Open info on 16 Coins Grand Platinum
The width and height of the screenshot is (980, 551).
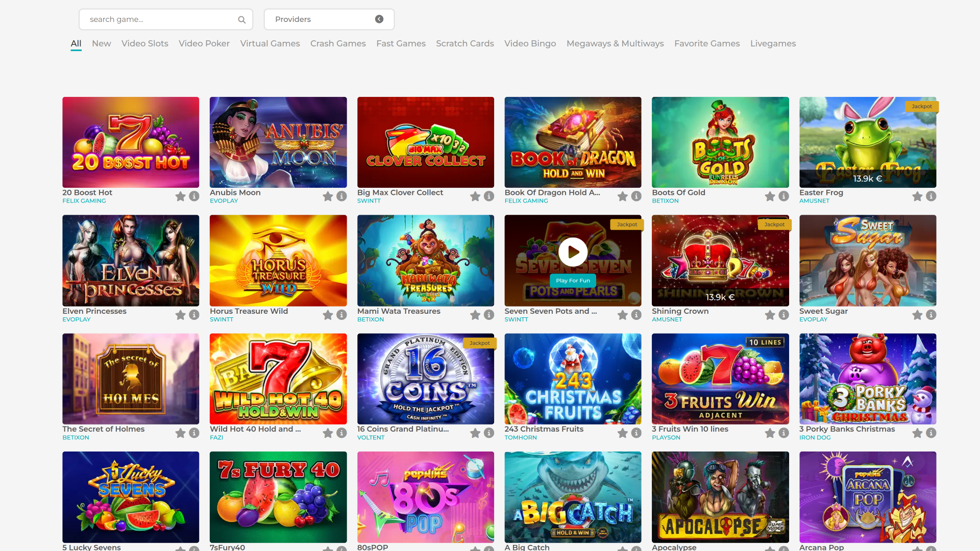click(x=488, y=433)
